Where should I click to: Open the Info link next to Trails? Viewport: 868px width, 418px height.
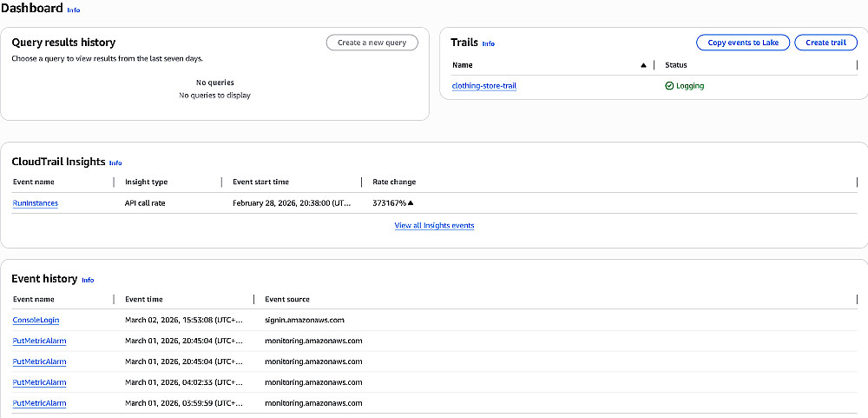click(x=489, y=43)
